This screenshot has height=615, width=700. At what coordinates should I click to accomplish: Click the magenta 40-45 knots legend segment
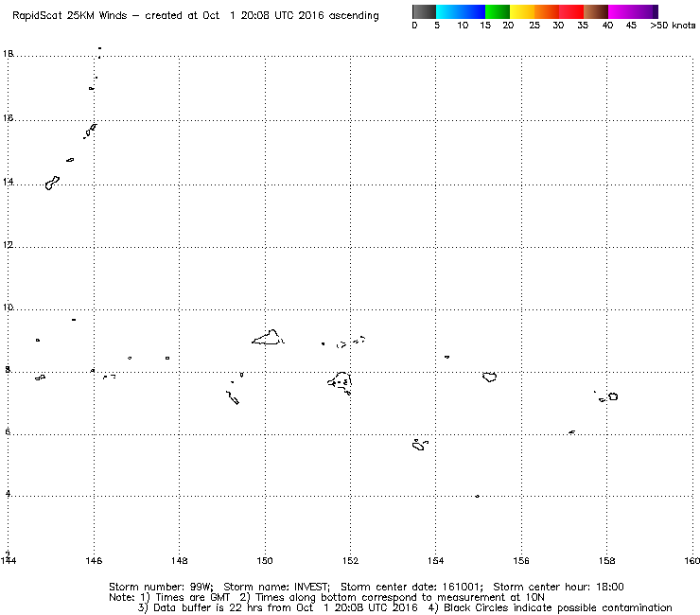tap(621, 11)
